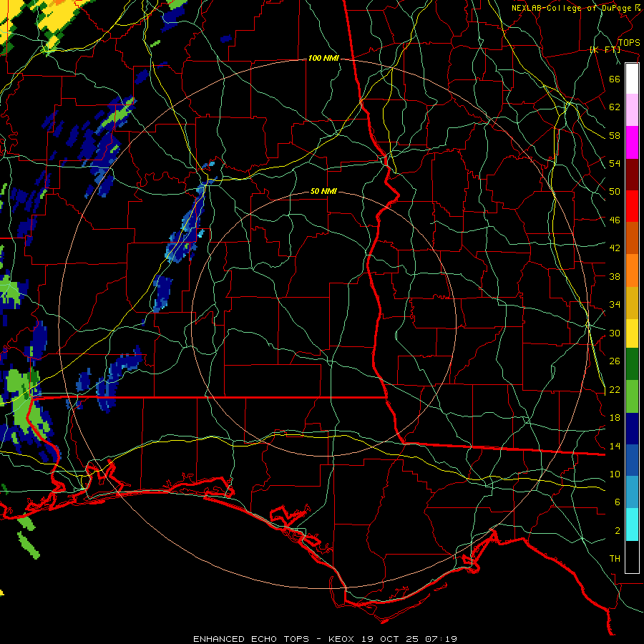Click the dark green legend swatch
This screenshot has width=644, height=644.
pos(632,364)
